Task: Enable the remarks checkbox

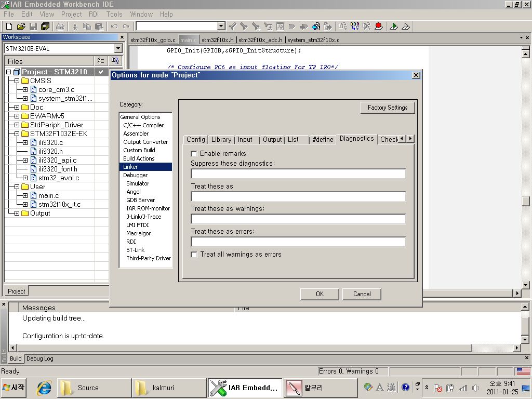Action: pos(194,154)
